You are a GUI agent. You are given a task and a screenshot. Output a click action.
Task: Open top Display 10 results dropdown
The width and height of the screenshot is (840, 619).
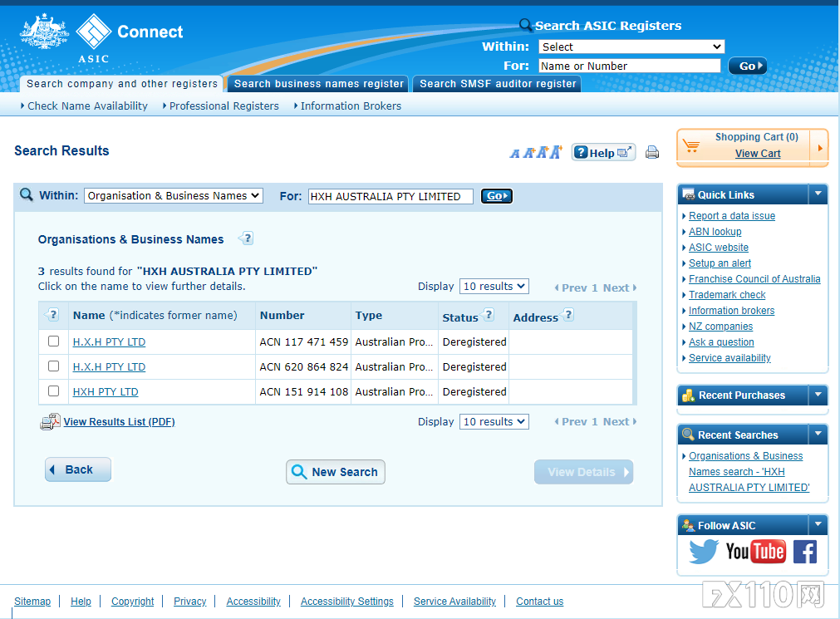tap(494, 287)
